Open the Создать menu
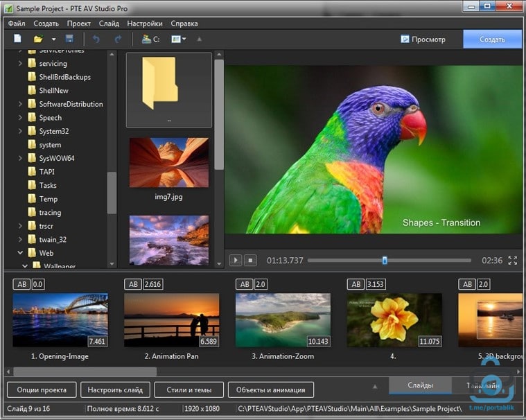The height and width of the screenshot is (420, 526). click(x=46, y=24)
